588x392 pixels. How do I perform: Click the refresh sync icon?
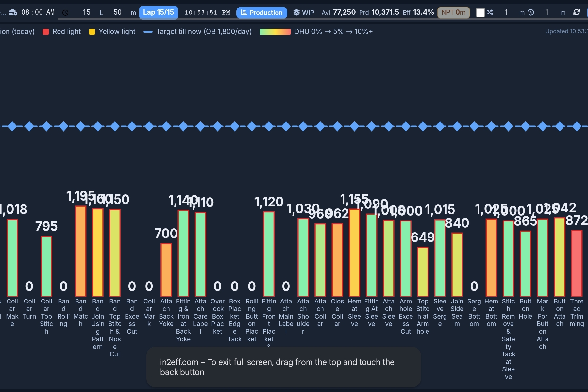577,12
